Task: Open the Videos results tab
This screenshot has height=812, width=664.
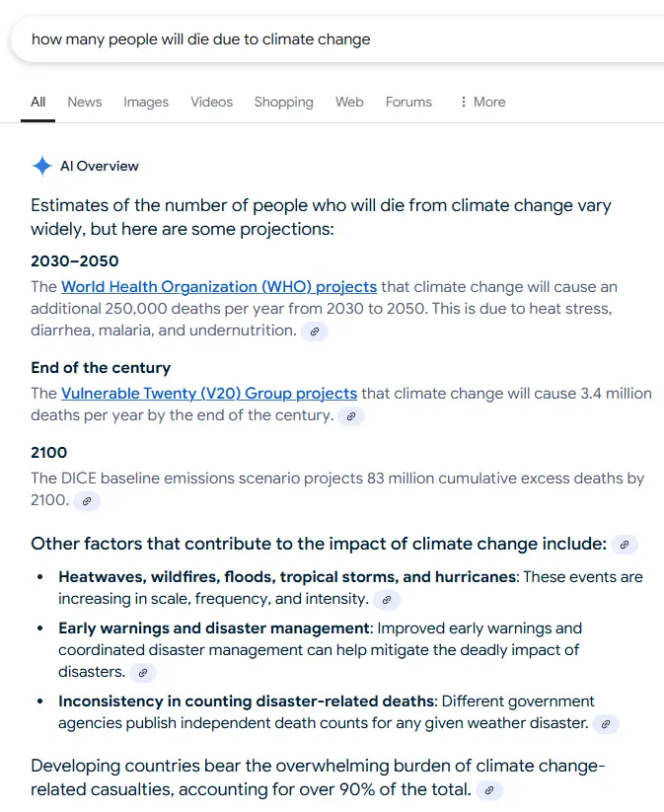Action: (212, 102)
